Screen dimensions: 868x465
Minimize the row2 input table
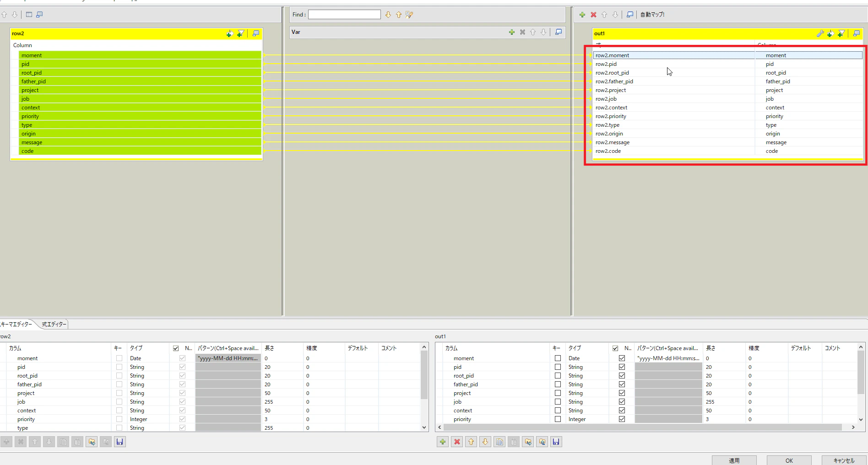click(x=256, y=33)
